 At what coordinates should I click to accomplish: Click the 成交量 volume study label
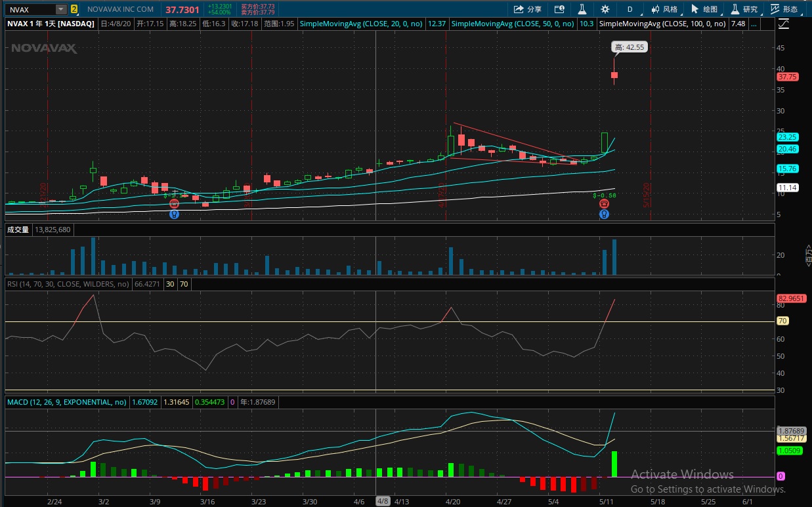coord(18,230)
